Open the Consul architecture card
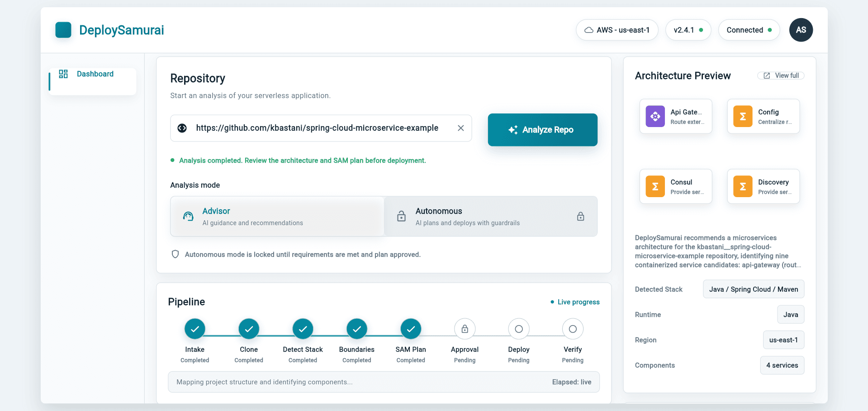Image resolution: width=868 pixels, height=411 pixels. pyautogui.click(x=676, y=186)
